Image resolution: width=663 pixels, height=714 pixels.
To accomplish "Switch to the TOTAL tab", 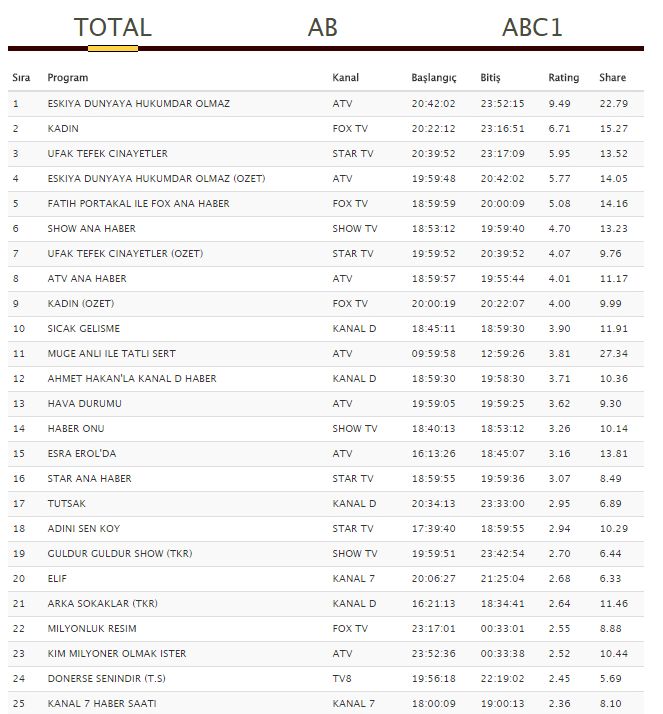I will 112,28.
